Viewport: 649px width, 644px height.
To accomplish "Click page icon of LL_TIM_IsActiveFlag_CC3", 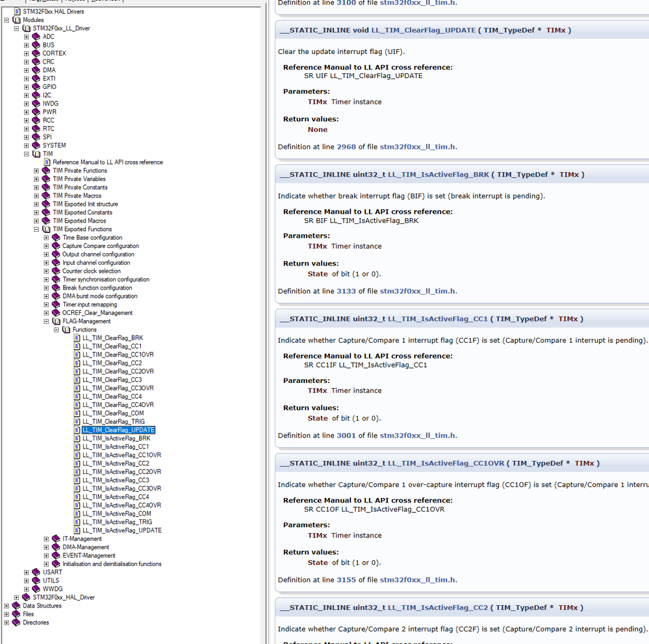I will click(77, 480).
